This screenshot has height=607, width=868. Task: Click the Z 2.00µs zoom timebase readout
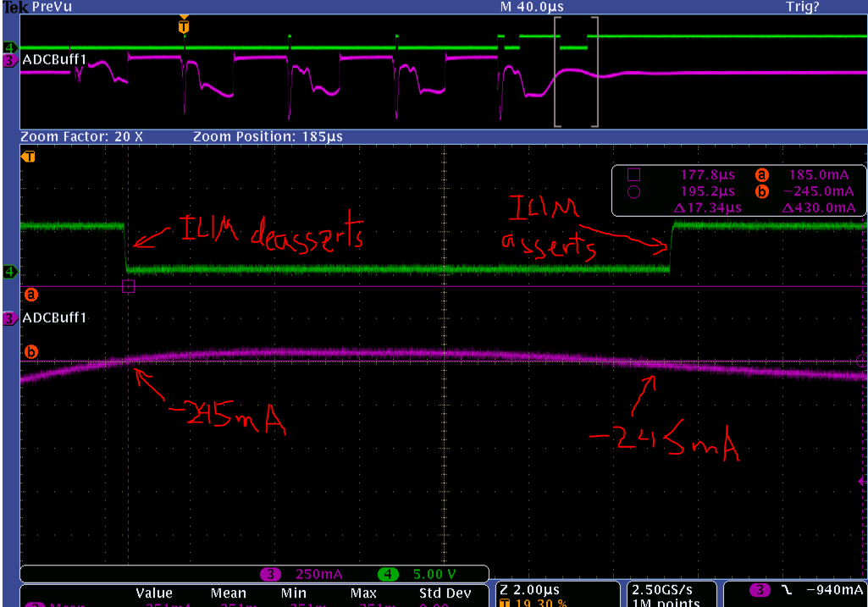click(x=529, y=590)
